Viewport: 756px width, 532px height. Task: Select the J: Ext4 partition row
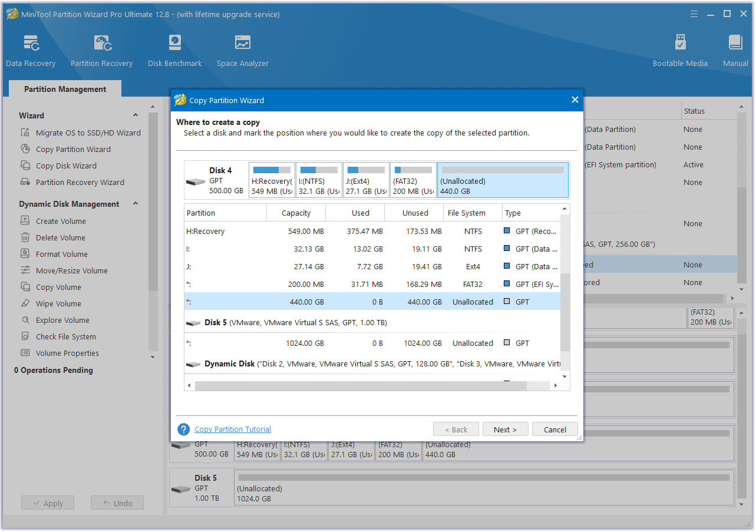[x=372, y=266]
